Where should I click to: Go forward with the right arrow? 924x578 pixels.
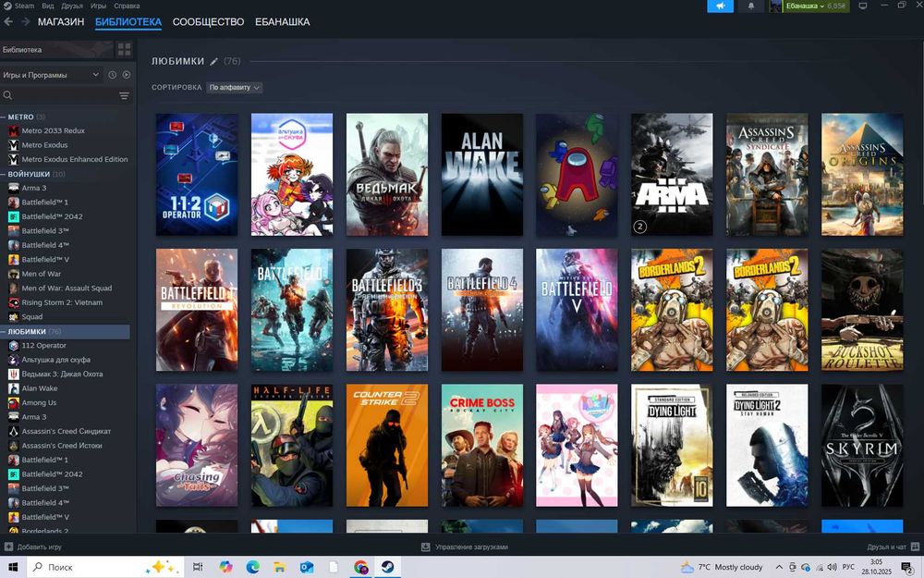click(25, 22)
